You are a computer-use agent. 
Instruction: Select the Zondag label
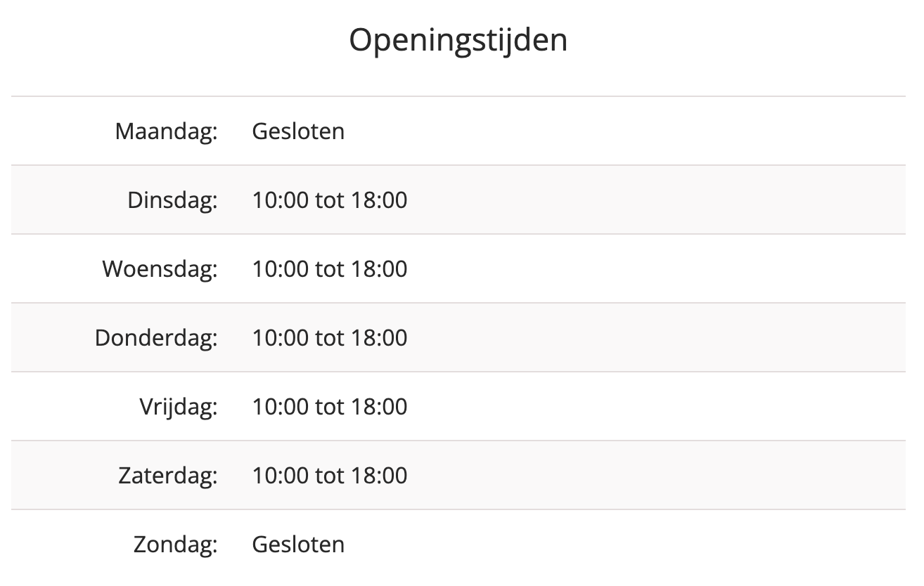tap(176, 545)
